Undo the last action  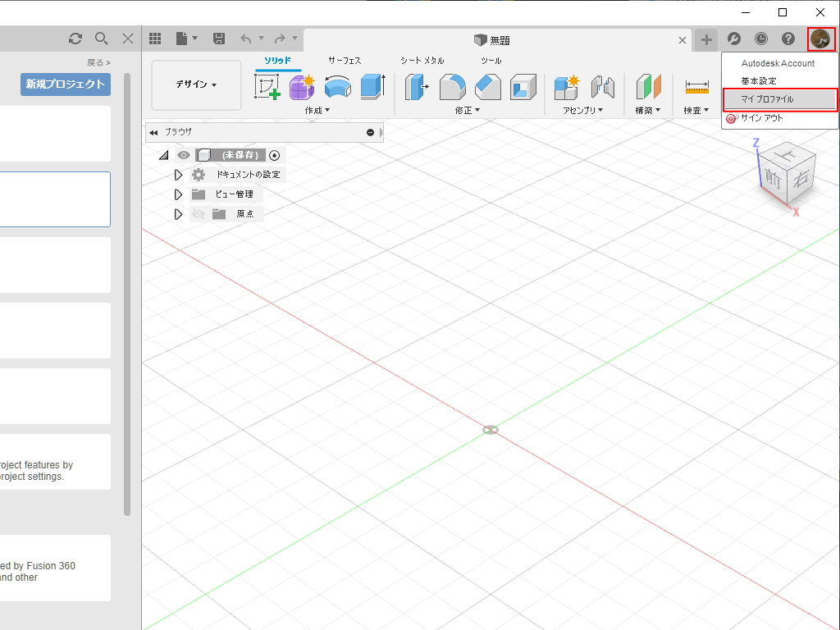pos(246,39)
